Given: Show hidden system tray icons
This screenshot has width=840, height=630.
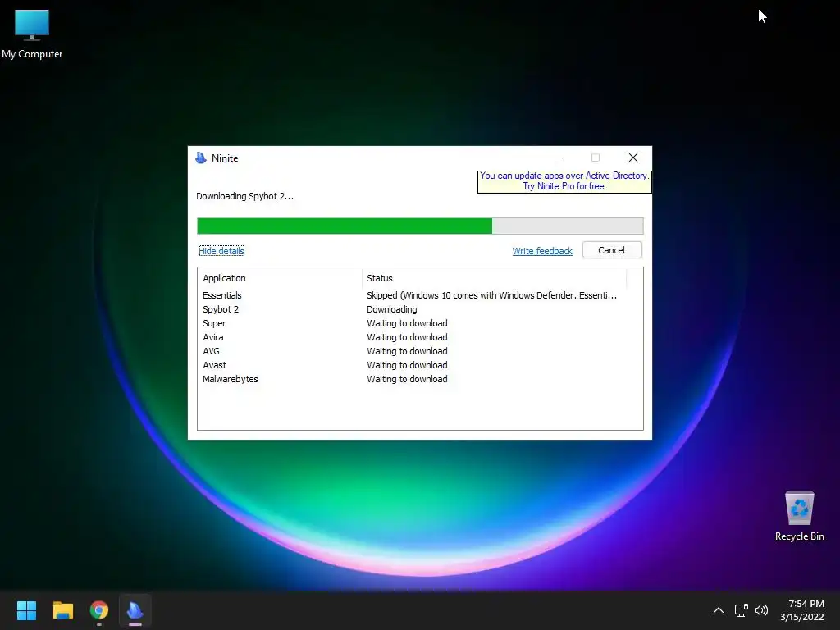Looking at the screenshot, I should coord(719,610).
